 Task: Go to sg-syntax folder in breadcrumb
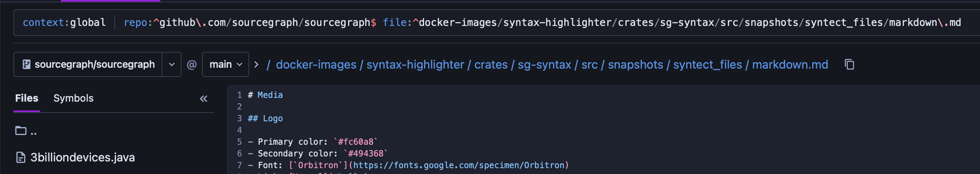click(x=544, y=65)
